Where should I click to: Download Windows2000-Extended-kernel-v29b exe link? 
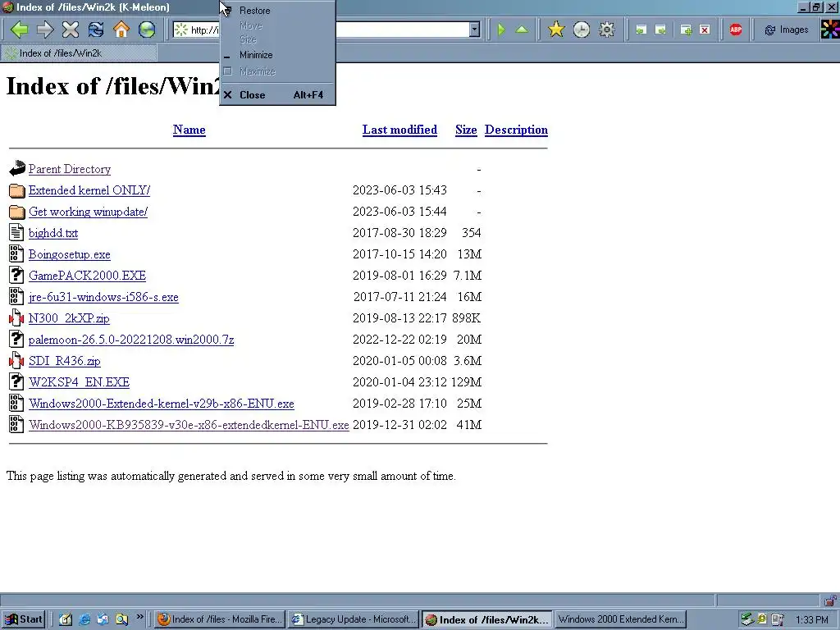[x=162, y=404]
